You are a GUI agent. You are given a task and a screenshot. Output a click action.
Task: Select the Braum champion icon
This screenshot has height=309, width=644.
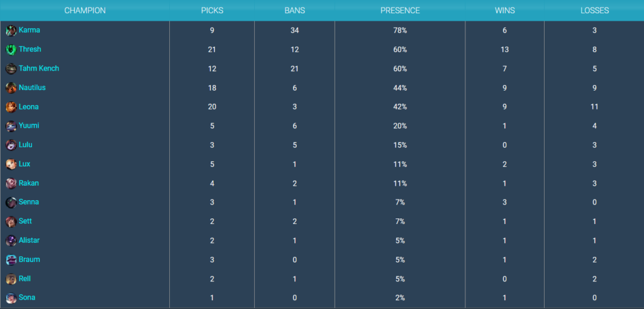coord(11,260)
